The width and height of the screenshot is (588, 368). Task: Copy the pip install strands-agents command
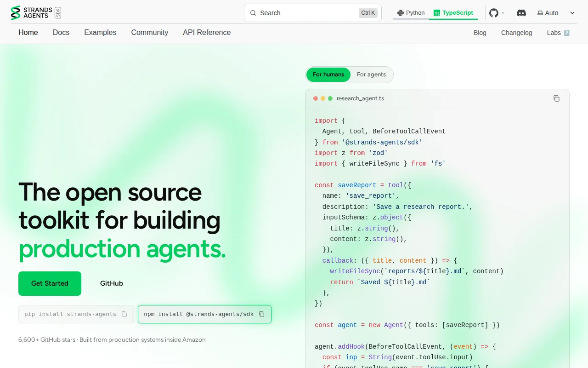(x=124, y=314)
